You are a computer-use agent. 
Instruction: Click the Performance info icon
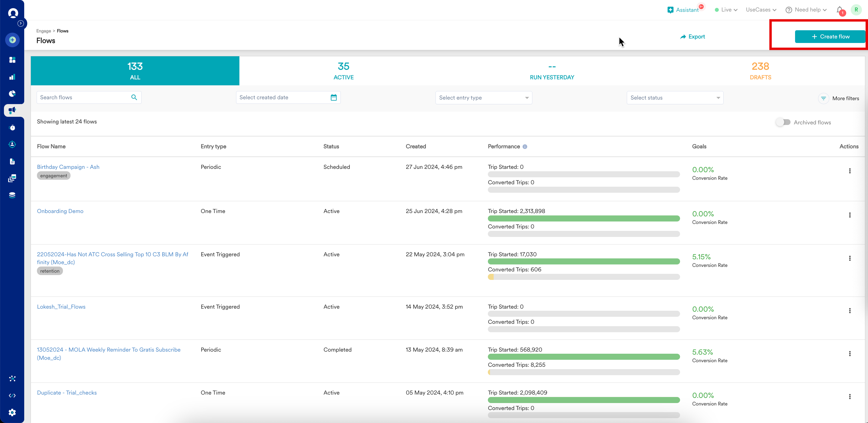(x=524, y=146)
